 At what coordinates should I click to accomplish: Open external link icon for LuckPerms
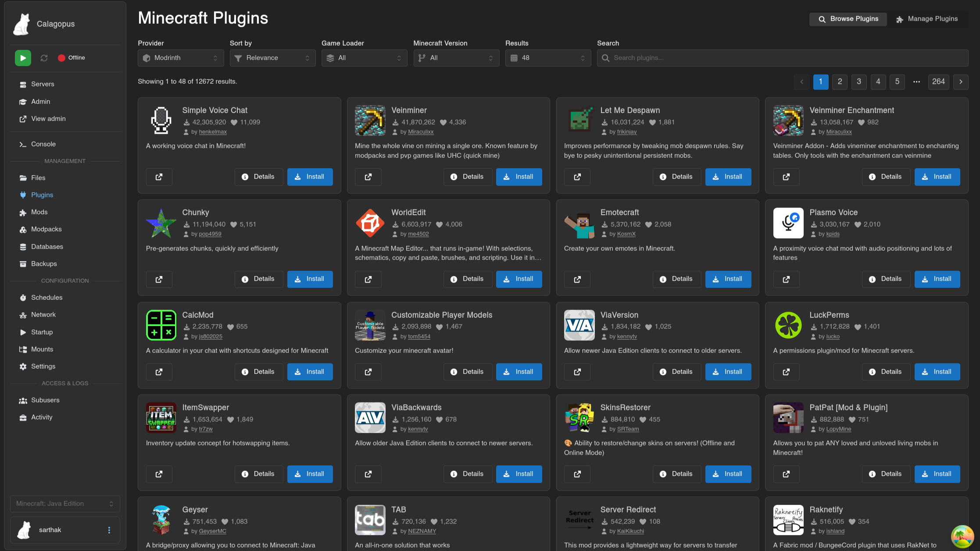click(x=786, y=372)
